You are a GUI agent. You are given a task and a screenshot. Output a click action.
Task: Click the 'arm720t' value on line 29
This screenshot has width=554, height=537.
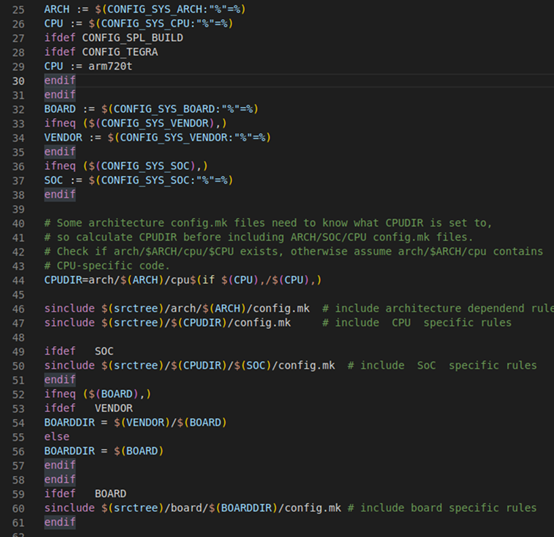click(110, 66)
